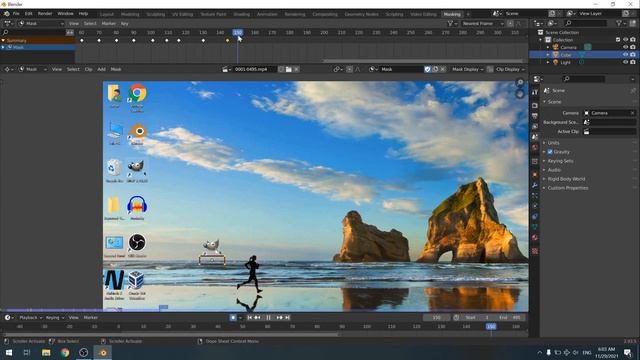The image size is (640, 360).
Task: Open the Material properties tab icon
Action: click(x=535, y=238)
